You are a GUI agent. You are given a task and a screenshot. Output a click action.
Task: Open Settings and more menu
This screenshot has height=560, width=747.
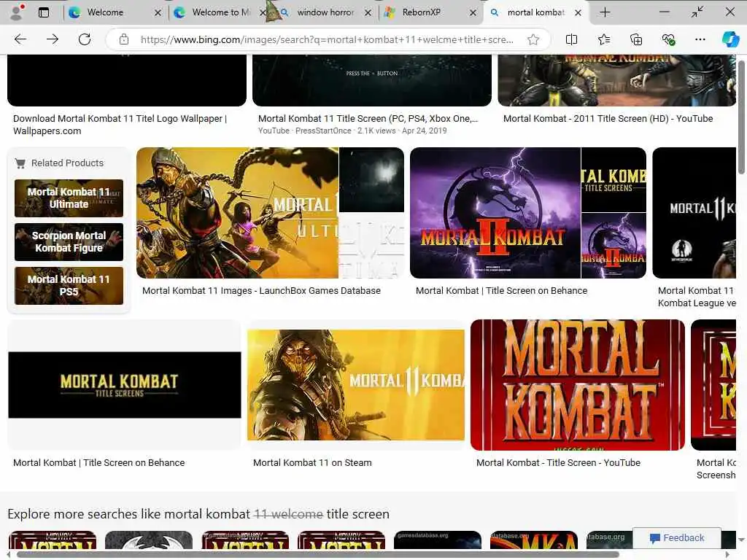pos(700,39)
